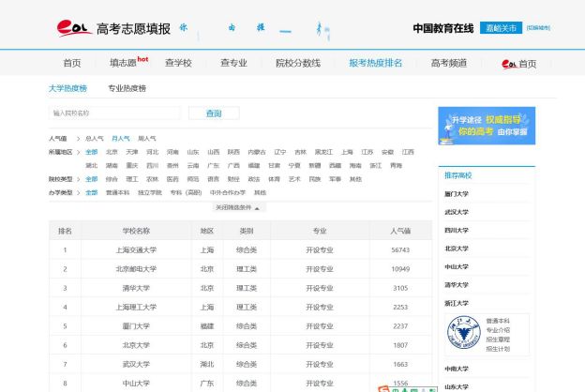Select 月人气 popularity filter

click(x=121, y=139)
